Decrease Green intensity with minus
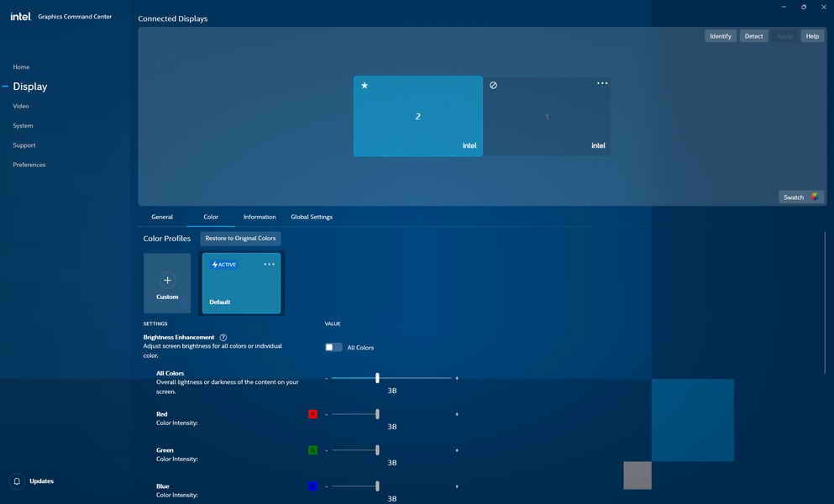 (x=327, y=451)
